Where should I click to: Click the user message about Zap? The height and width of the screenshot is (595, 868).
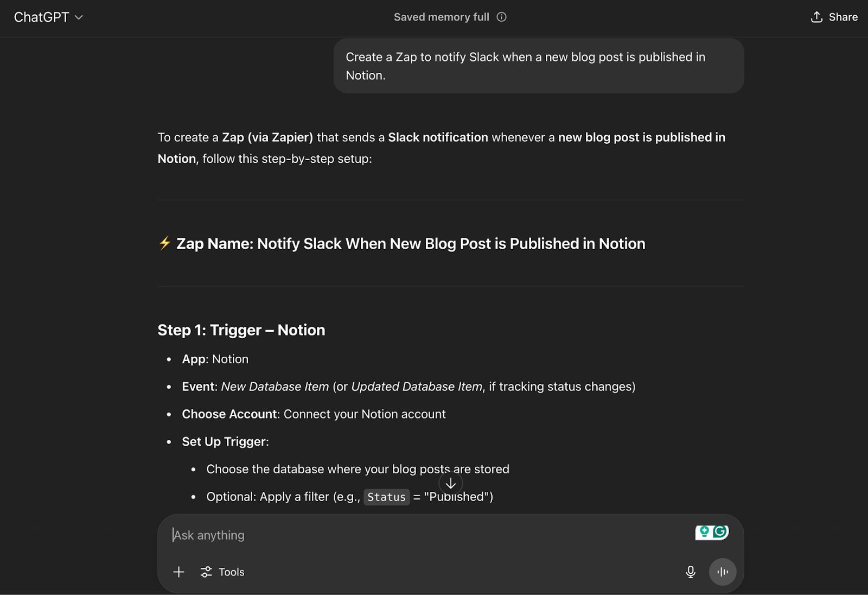[x=539, y=66]
